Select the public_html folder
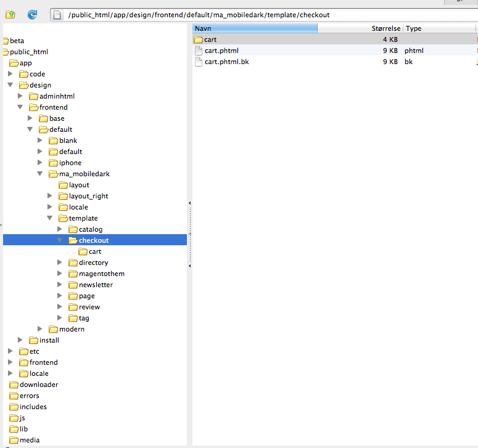Viewport: 478px width, 448px height. [26, 52]
